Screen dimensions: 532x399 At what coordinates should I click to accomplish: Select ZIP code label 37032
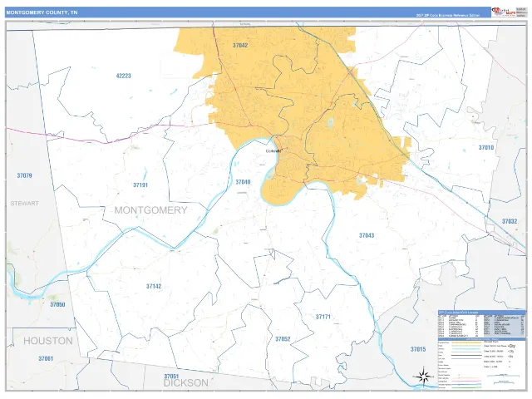[x=510, y=221]
